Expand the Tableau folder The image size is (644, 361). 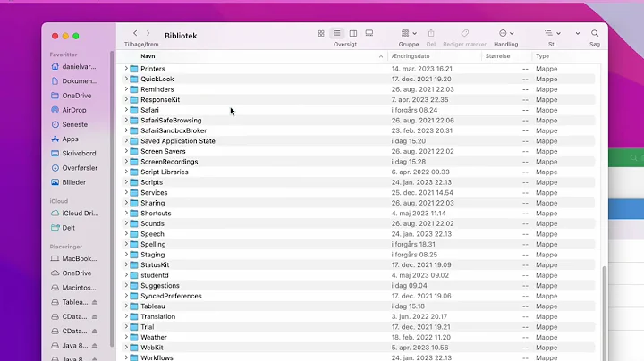(126, 306)
